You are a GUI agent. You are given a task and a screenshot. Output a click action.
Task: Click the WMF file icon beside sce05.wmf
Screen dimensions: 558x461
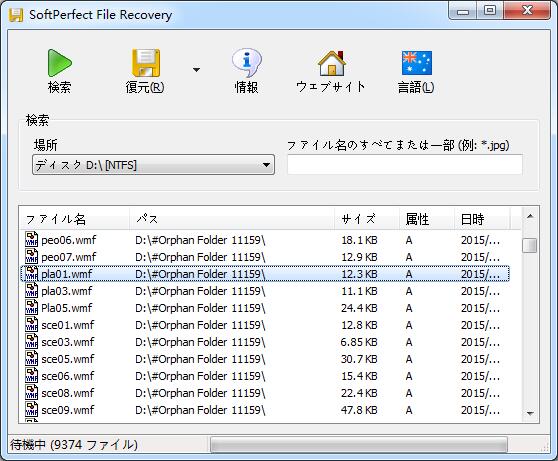click(31, 358)
